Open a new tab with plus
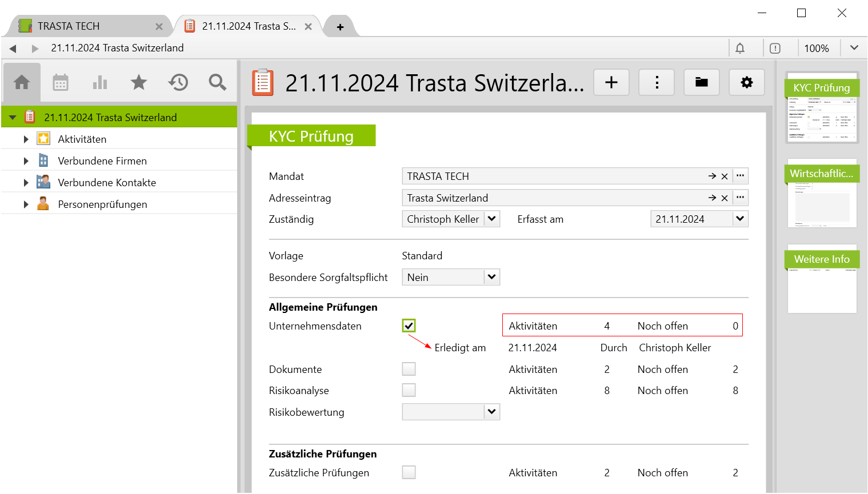 coord(340,27)
